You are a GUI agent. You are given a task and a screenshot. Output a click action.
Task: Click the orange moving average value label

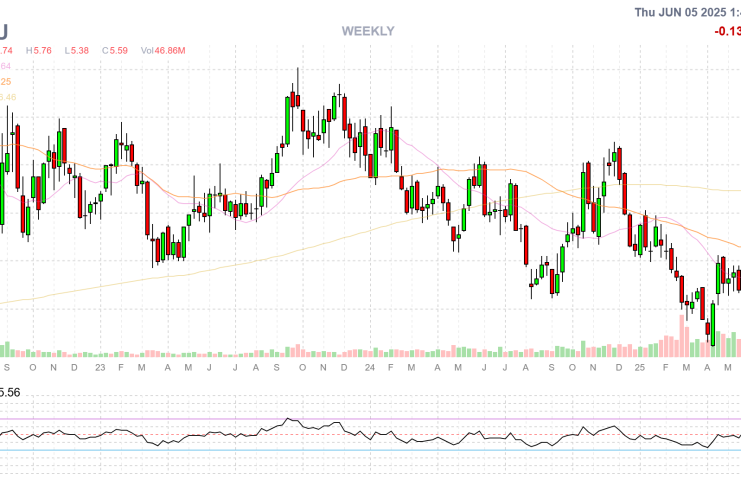click(x=5, y=81)
